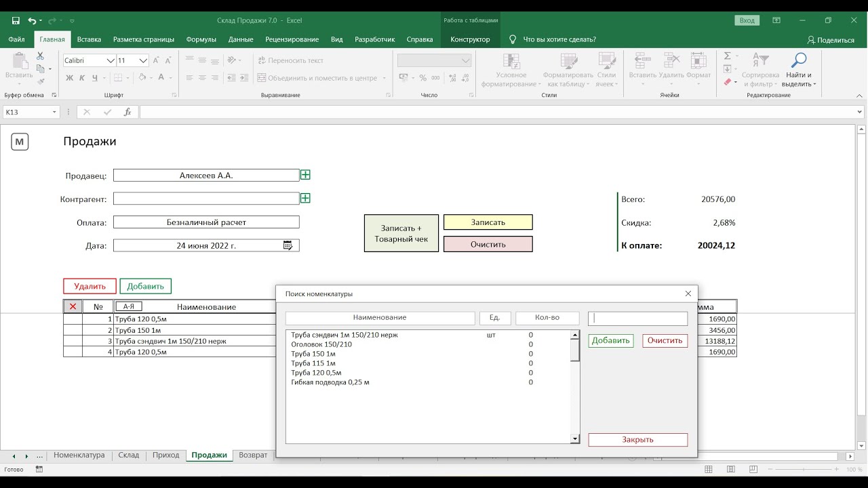Open the Конструктор ribbon tab

[470, 39]
